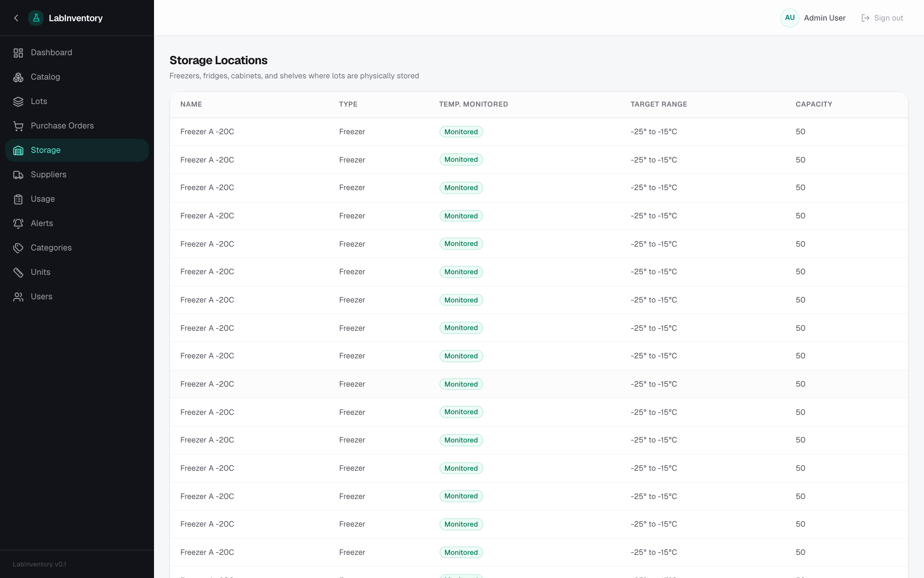Go to the Users section
Image resolution: width=924 pixels, height=578 pixels.
click(x=77, y=297)
